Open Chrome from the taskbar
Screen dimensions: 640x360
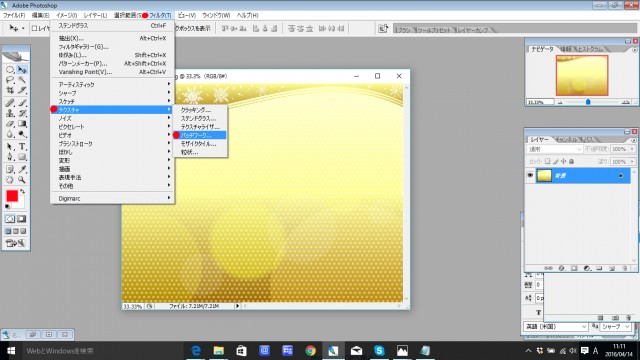[x=310, y=351]
